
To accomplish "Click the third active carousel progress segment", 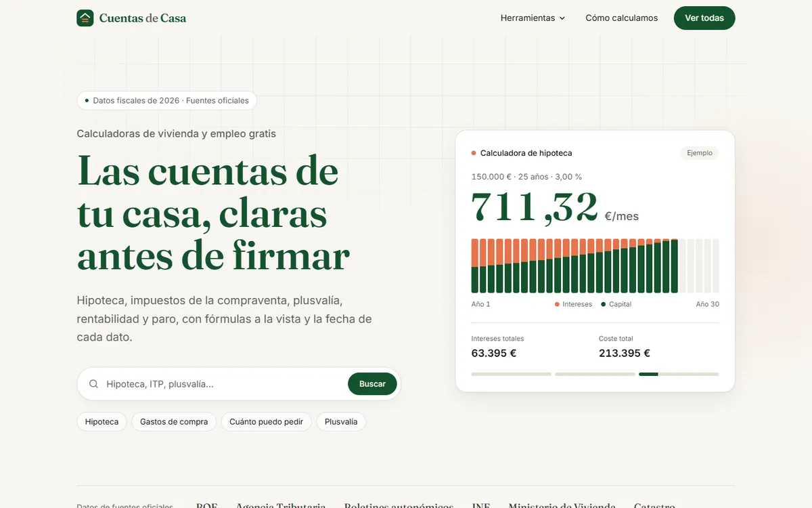I will (679, 374).
